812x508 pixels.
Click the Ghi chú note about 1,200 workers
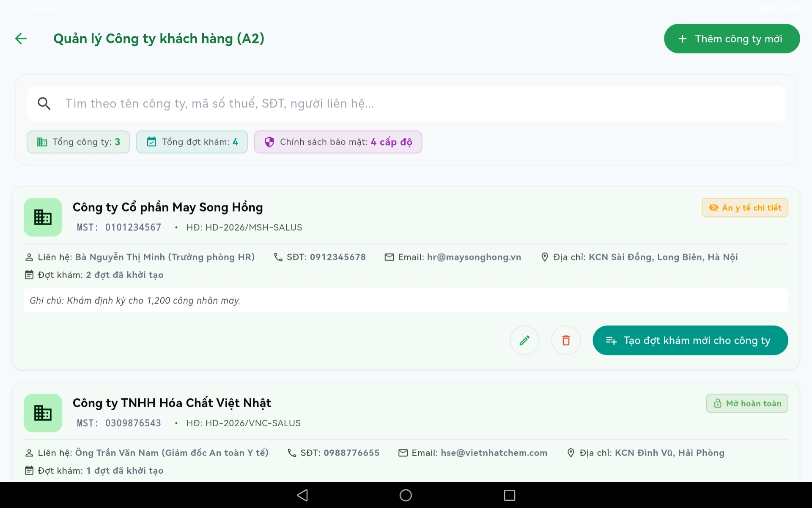(406, 301)
